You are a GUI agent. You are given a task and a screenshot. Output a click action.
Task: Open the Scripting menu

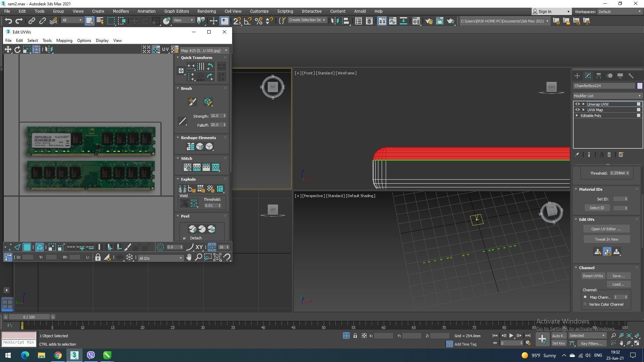pyautogui.click(x=285, y=11)
